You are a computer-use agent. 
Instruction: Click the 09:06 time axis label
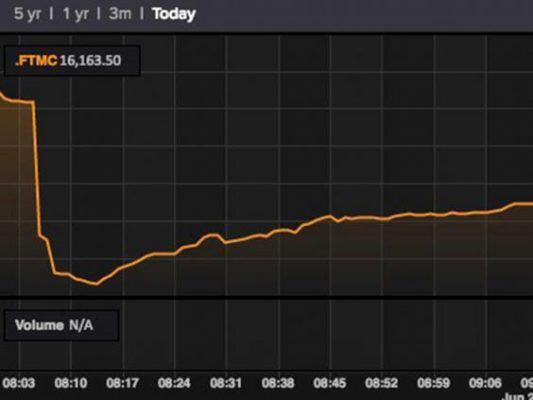485,383
